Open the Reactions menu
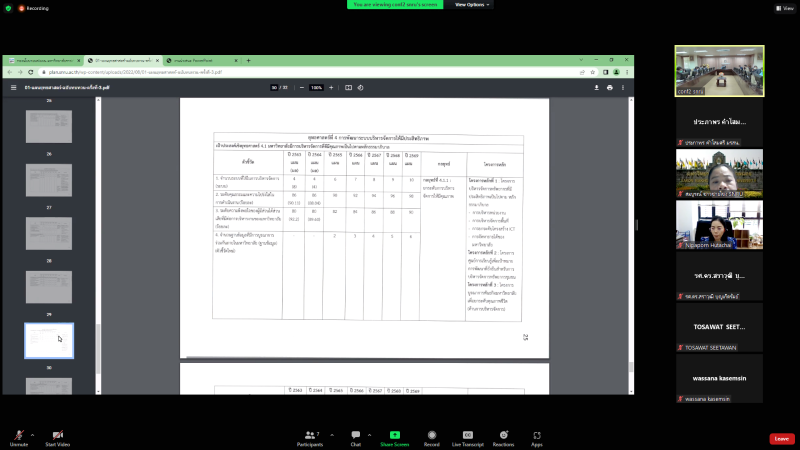 [x=503, y=435]
